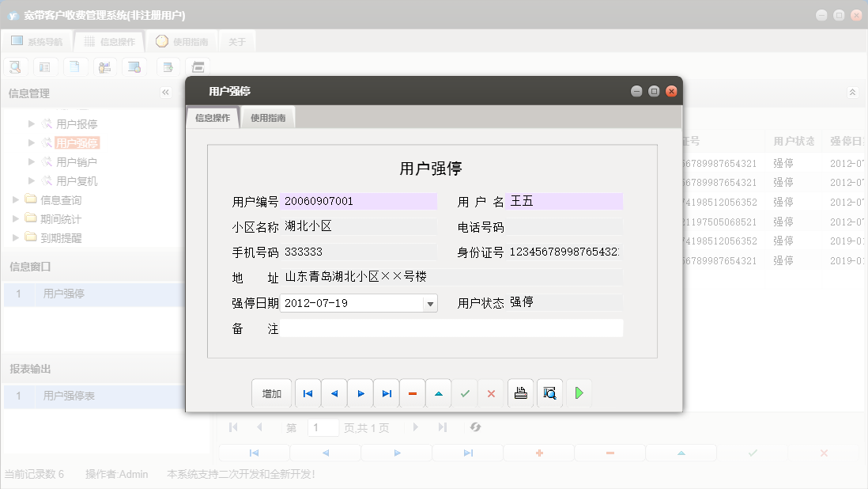Jump to first record in the dialog
This screenshot has width=868, height=489.
[308, 393]
